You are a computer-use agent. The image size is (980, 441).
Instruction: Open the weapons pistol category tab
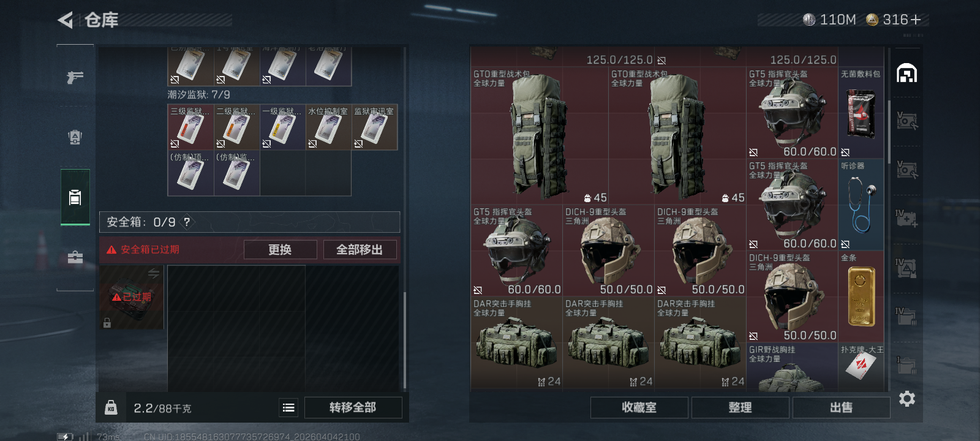[x=75, y=77]
